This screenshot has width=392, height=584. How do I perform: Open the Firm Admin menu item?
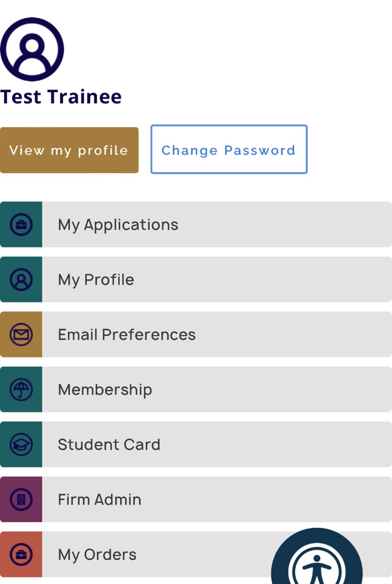100,499
